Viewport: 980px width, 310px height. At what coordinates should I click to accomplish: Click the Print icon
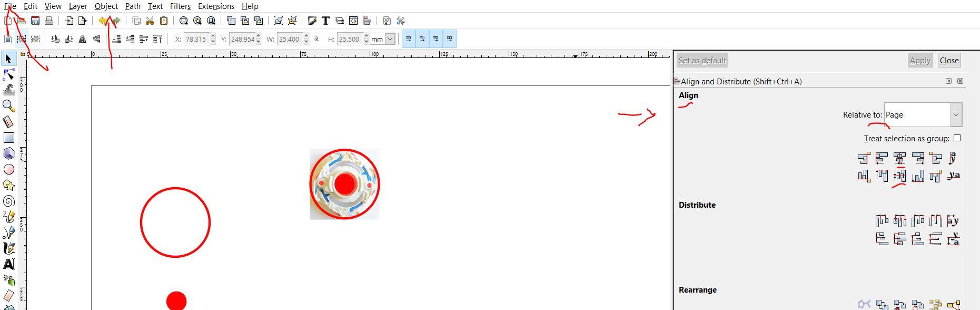49,21
